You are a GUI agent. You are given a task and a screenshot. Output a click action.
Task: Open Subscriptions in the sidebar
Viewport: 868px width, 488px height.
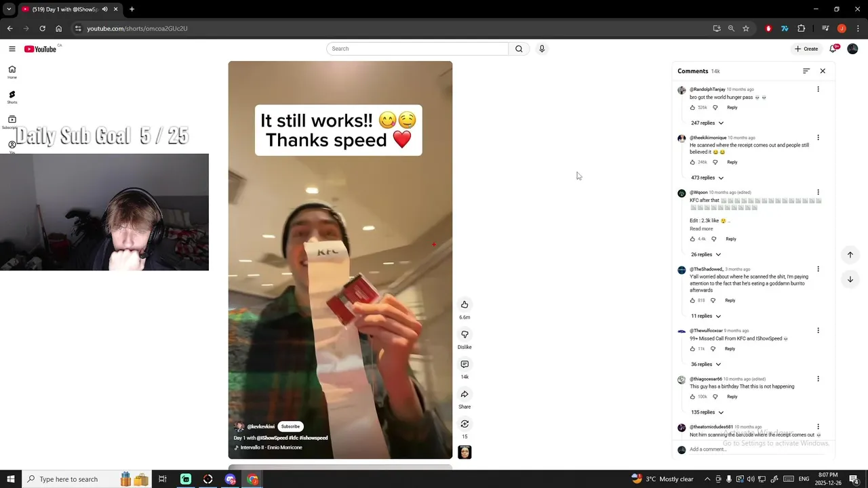pyautogui.click(x=12, y=122)
